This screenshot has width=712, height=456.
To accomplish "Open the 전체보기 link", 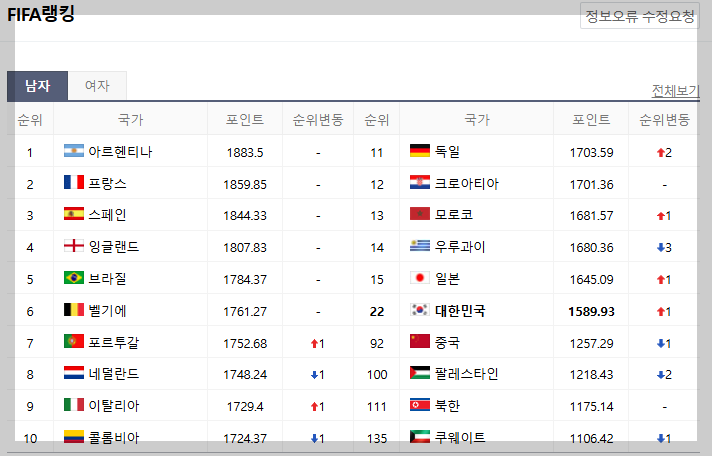I will tap(676, 91).
